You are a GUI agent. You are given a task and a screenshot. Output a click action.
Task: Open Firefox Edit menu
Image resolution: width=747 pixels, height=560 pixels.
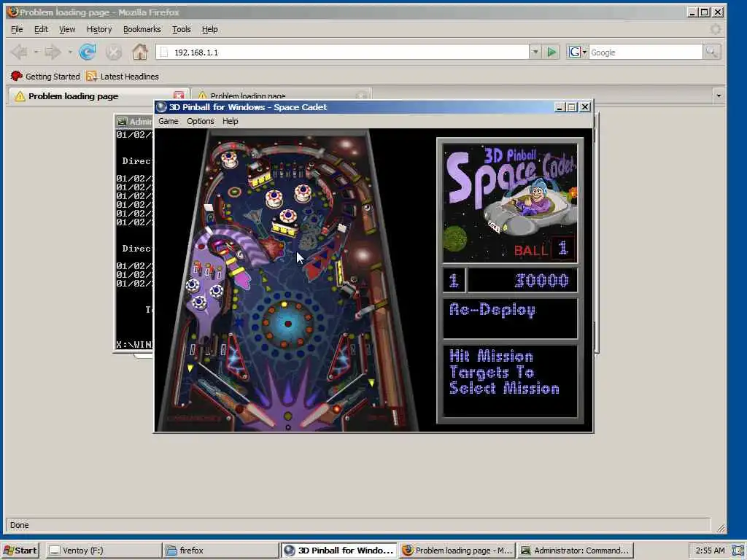tap(41, 29)
